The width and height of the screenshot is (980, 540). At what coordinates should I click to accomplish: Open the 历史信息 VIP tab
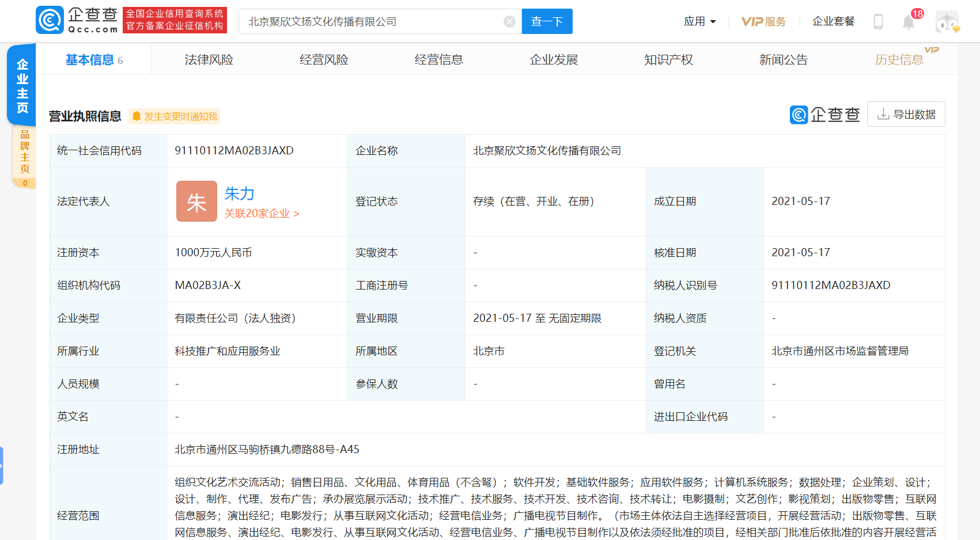point(899,60)
